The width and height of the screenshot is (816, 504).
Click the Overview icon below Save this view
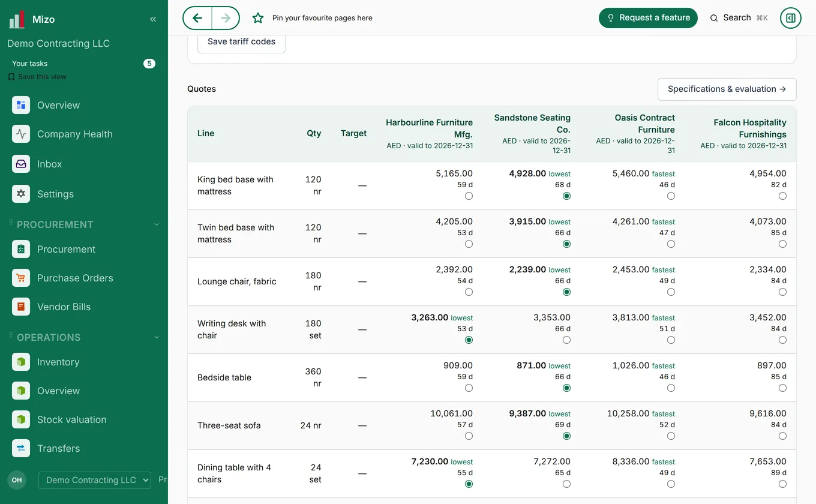(x=21, y=105)
